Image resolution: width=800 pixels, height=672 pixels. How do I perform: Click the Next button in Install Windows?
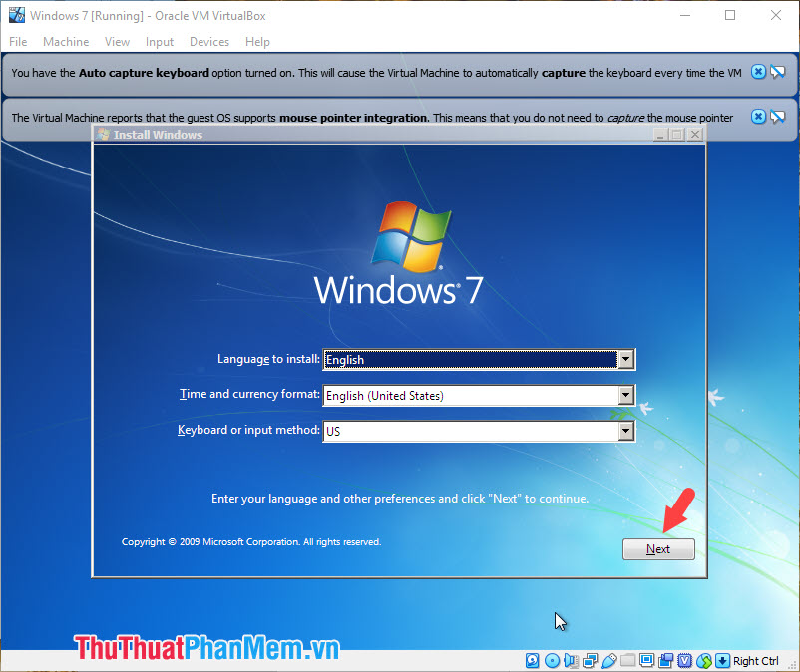click(658, 549)
